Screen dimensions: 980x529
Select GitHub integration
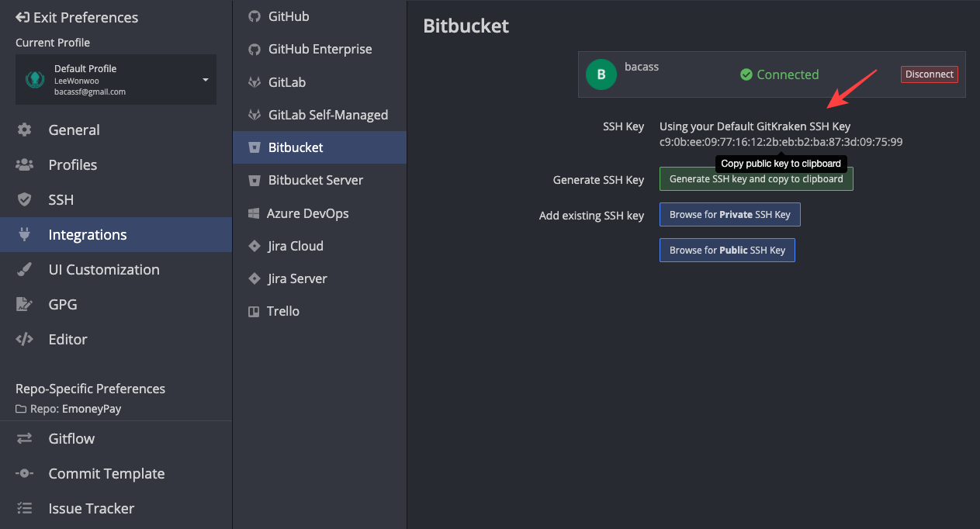pyautogui.click(x=320, y=16)
